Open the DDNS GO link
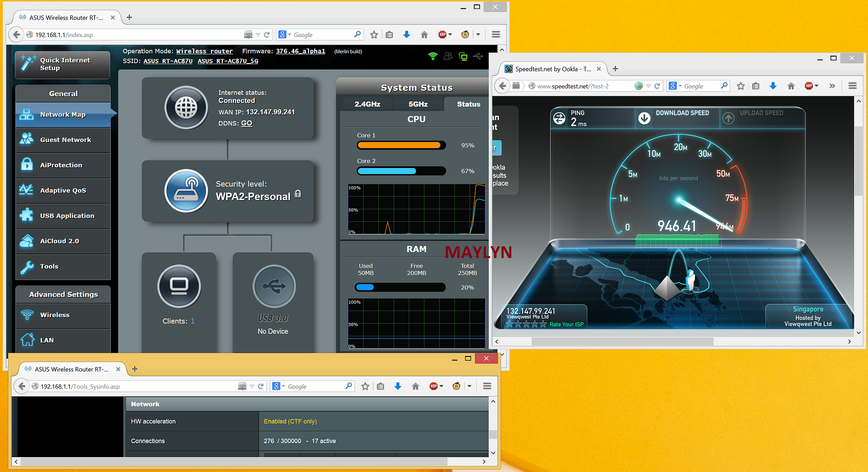The width and height of the screenshot is (868, 472). tap(246, 123)
